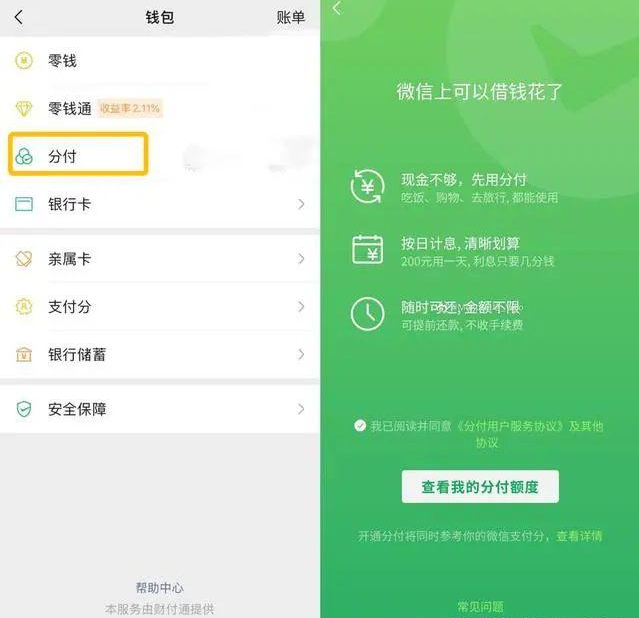Open the 零钱 coin icon entry
Viewport: 639px width, 618px height.
24,61
